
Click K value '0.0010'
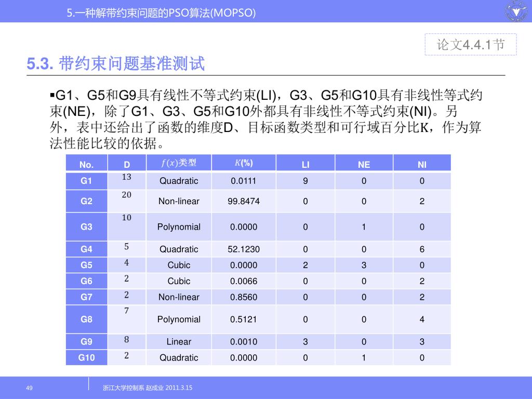[x=244, y=342]
